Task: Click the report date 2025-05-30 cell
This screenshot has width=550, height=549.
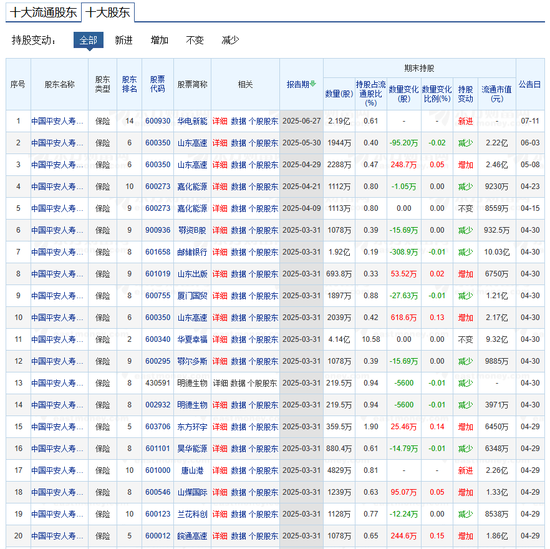Action: coord(302,143)
